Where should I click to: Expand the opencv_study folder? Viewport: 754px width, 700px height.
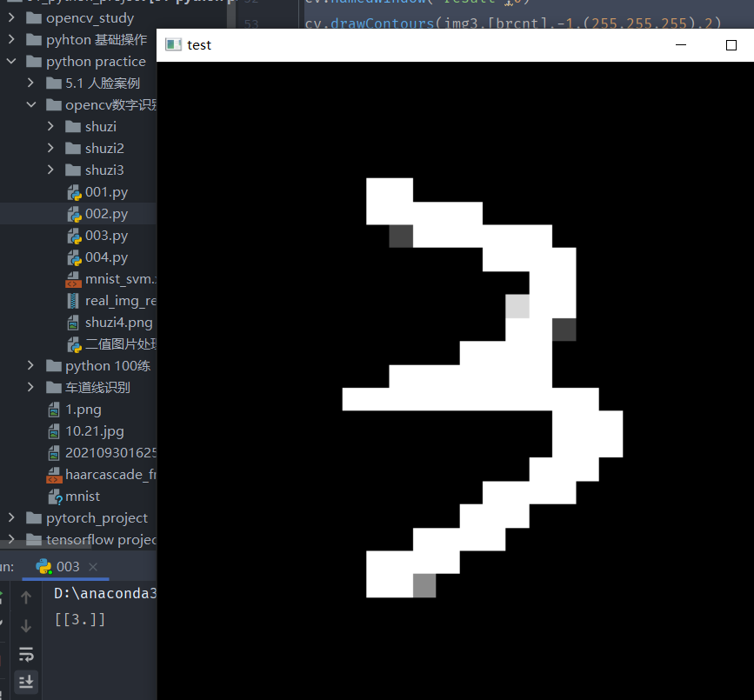click(10, 17)
